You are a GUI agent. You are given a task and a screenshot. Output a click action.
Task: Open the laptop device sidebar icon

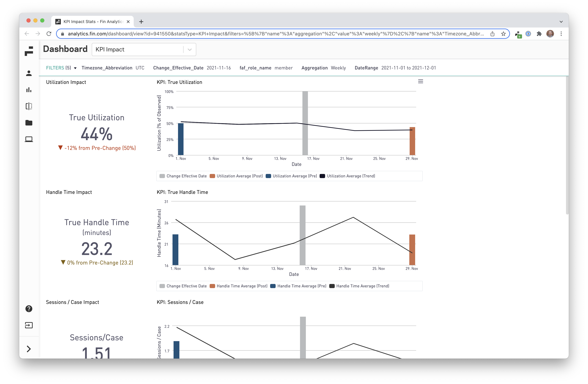[x=29, y=139]
